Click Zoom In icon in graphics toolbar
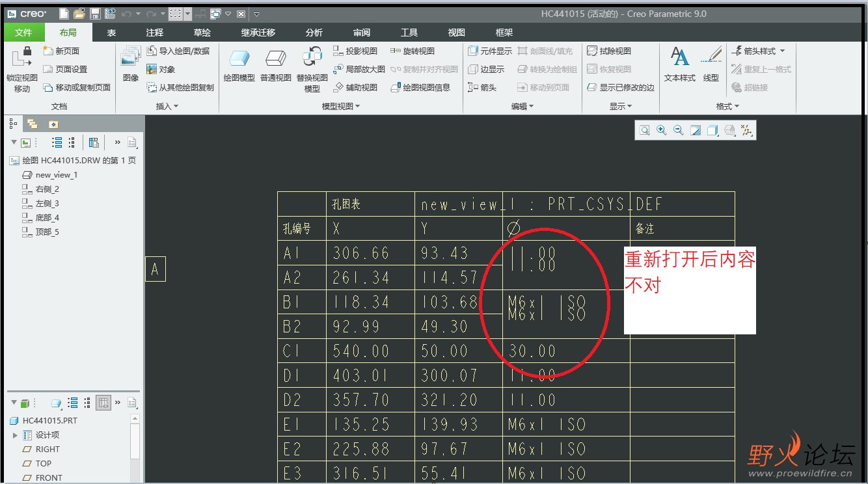 tap(662, 131)
